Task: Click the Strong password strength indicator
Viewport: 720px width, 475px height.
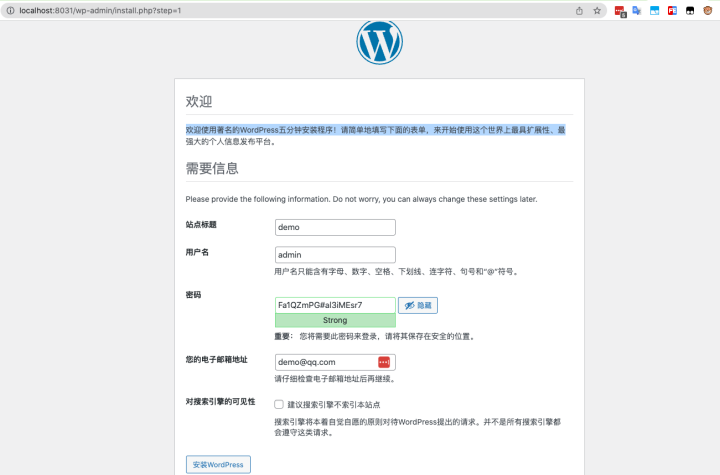Action: point(335,320)
